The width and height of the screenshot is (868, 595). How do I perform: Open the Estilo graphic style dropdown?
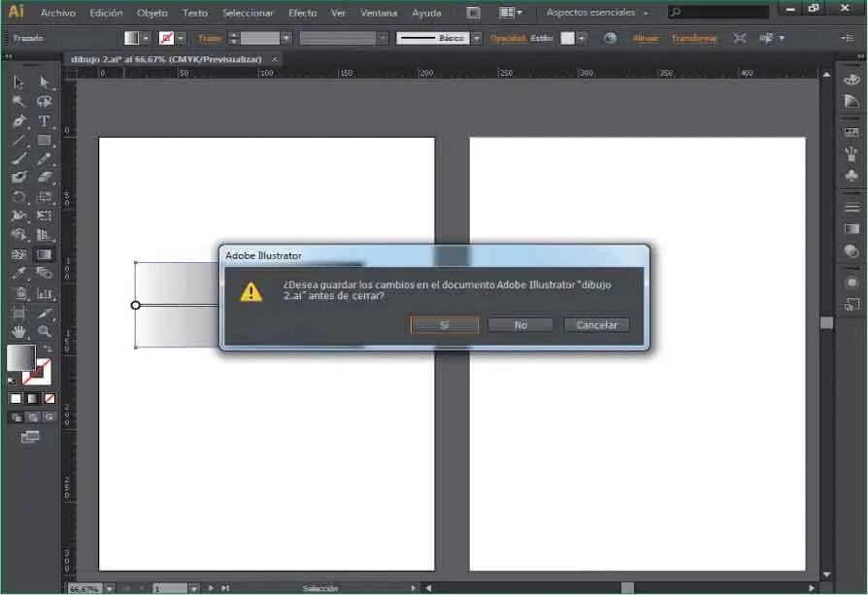click(x=582, y=38)
